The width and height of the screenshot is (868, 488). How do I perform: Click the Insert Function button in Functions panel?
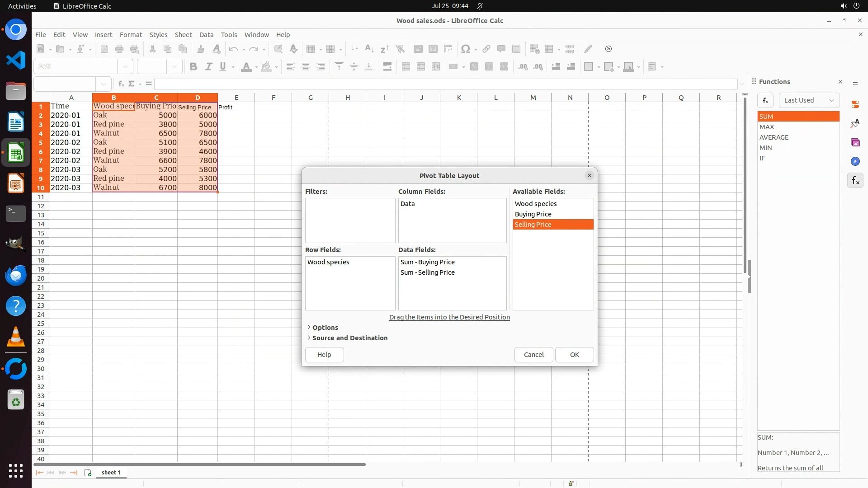765,100
